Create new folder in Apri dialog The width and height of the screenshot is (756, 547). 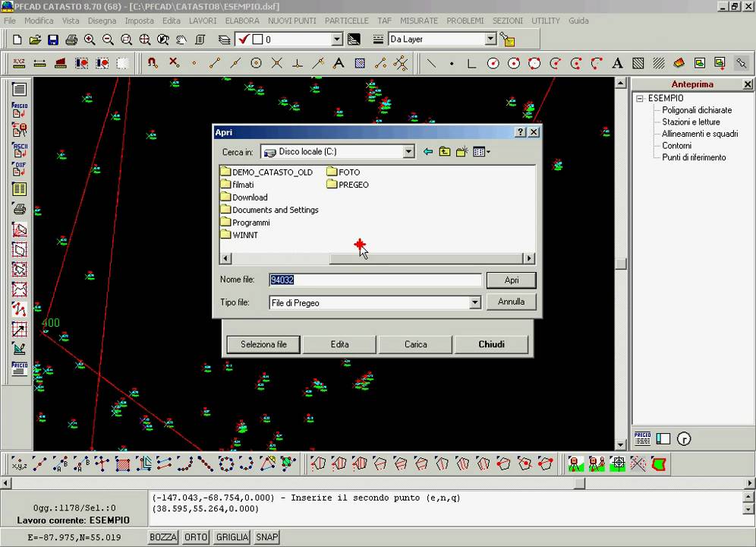462,152
